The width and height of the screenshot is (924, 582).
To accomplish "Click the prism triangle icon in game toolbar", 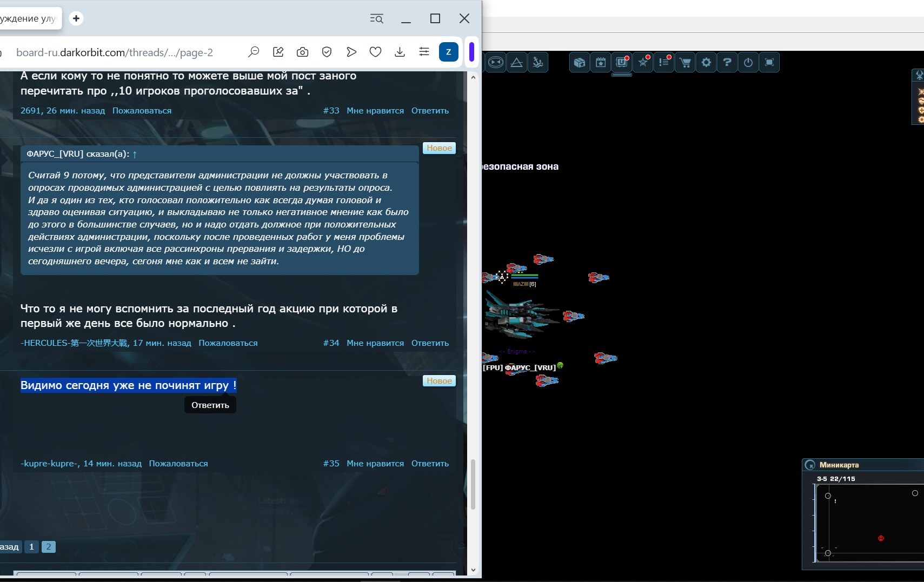I will coord(517,63).
